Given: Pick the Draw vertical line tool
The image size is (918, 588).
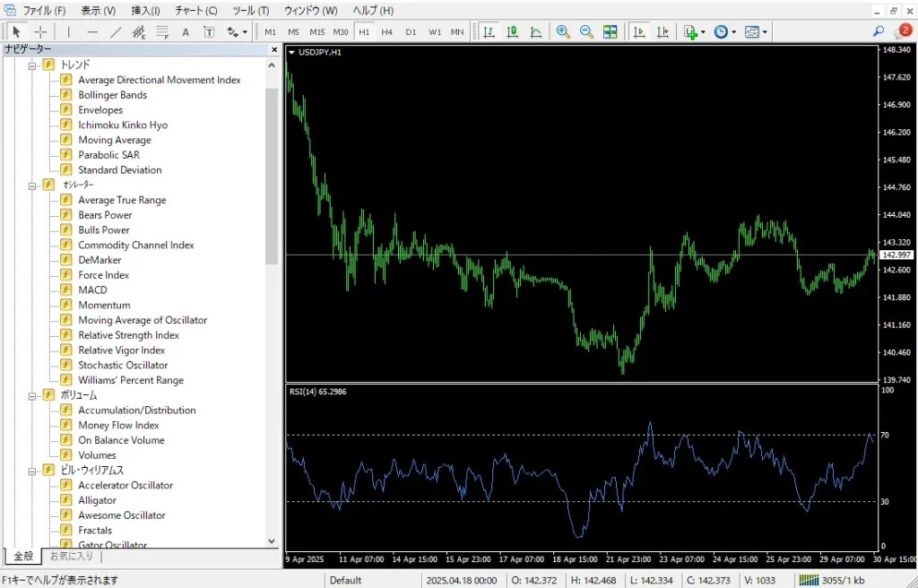Looking at the screenshot, I should coord(68,31).
